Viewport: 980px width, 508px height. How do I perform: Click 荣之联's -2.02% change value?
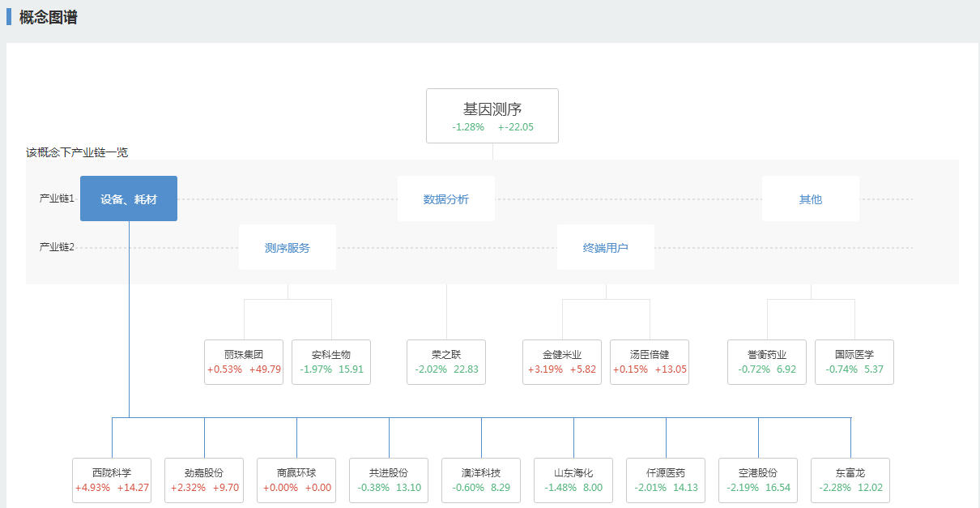(431, 369)
